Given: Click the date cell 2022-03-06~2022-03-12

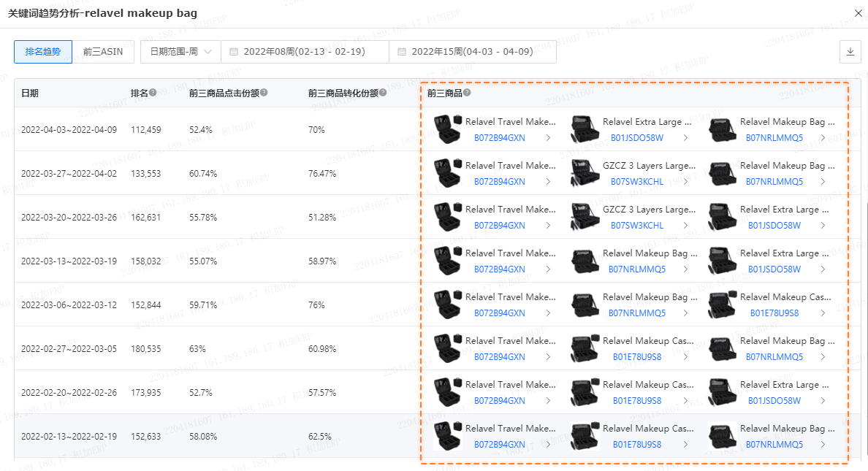Looking at the screenshot, I should [69, 305].
